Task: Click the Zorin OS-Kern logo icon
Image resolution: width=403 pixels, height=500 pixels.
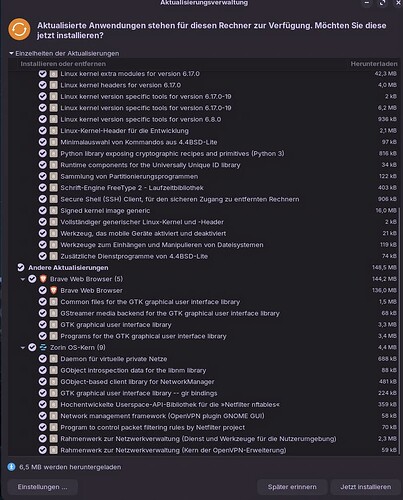Action: (x=43, y=347)
